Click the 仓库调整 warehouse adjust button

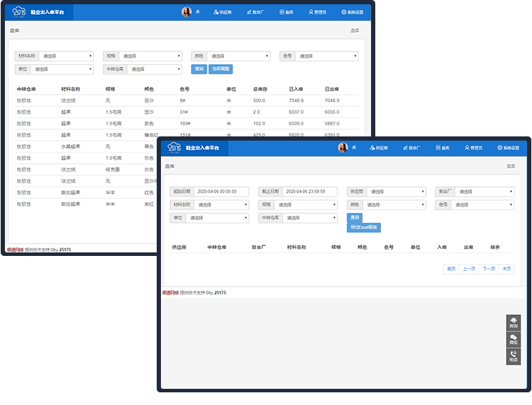coord(220,69)
